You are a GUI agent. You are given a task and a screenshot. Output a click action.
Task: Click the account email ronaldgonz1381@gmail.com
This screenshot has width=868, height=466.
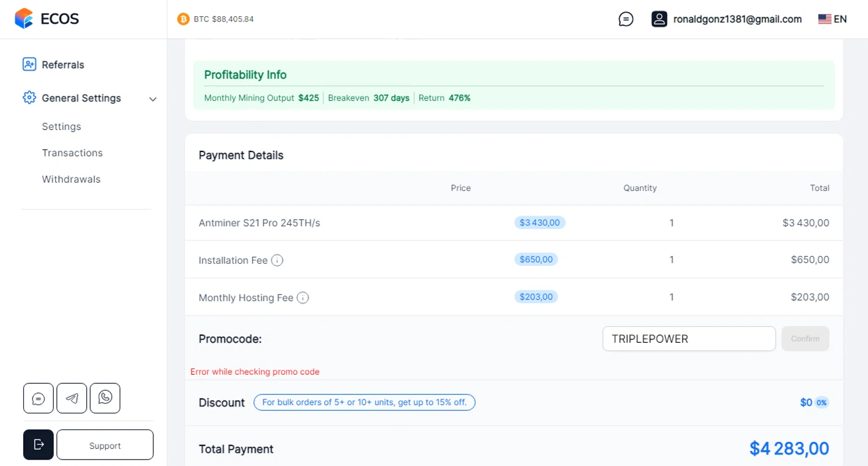click(x=737, y=19)
